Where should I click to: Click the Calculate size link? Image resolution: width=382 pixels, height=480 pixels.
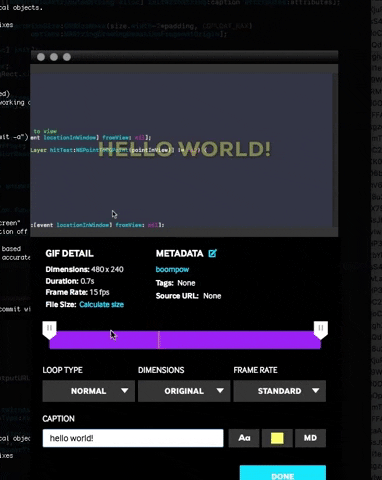(x=101, y=305)
